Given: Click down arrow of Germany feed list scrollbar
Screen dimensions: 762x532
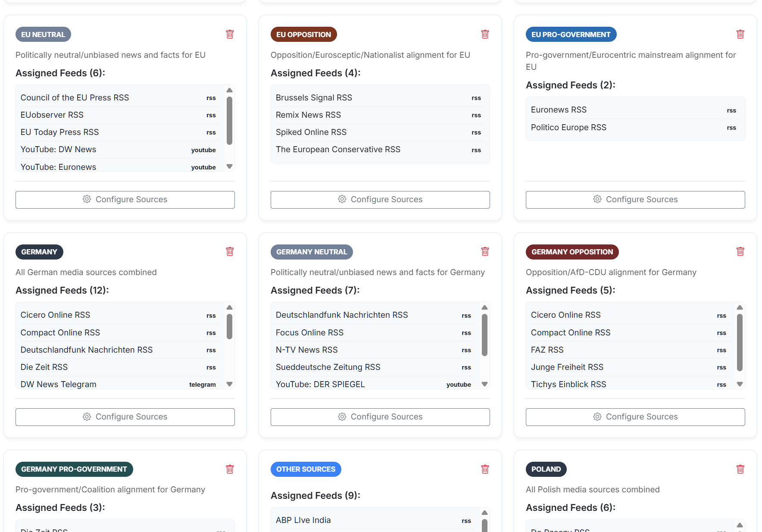Looking at the screenshot, I should coord(229,384).
